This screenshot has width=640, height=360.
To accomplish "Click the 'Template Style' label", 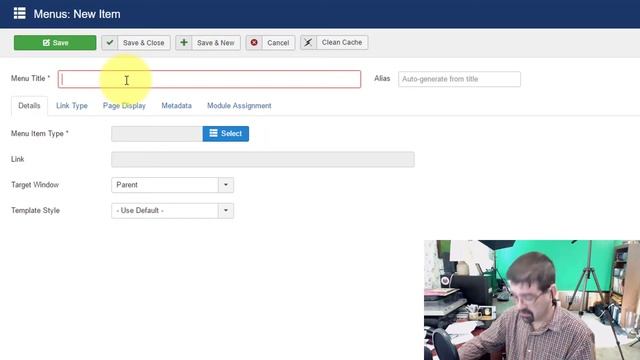I will coord(36,211).
